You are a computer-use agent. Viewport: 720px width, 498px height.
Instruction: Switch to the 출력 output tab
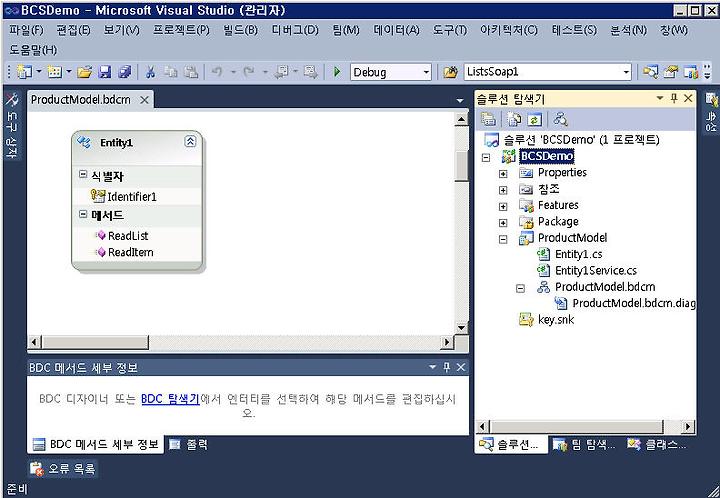click(189, 444)
